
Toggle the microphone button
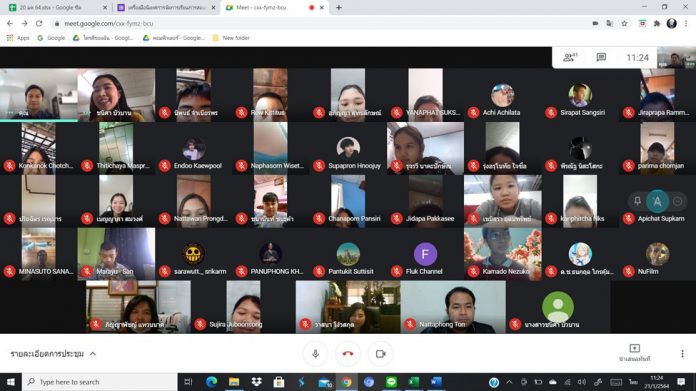[315, 354]
